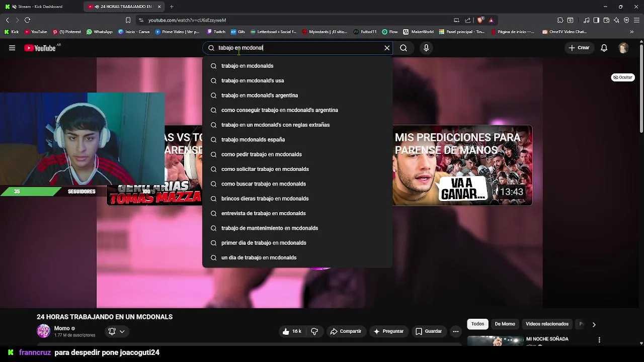The width and height of the screenshot is (644, 362).
Task: Bookmark the page with the bookmark icon
Action: [128, 20]
